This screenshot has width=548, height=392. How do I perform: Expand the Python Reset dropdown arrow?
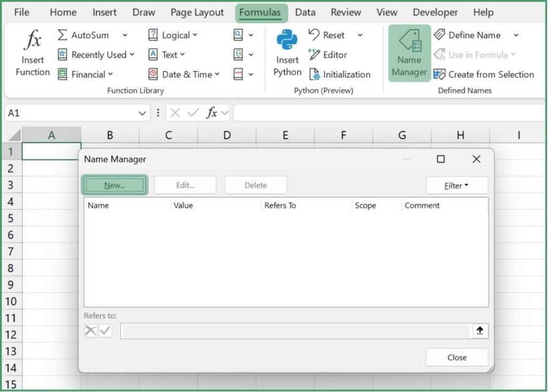pyautogui.click(x=360, y=35)
